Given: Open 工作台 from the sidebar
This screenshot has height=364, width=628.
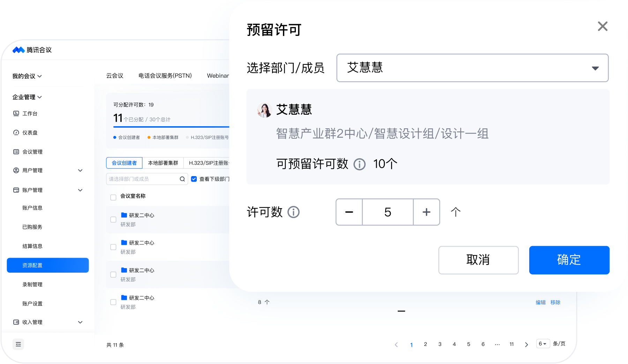Looking at the screenshot, I should 30,114.
